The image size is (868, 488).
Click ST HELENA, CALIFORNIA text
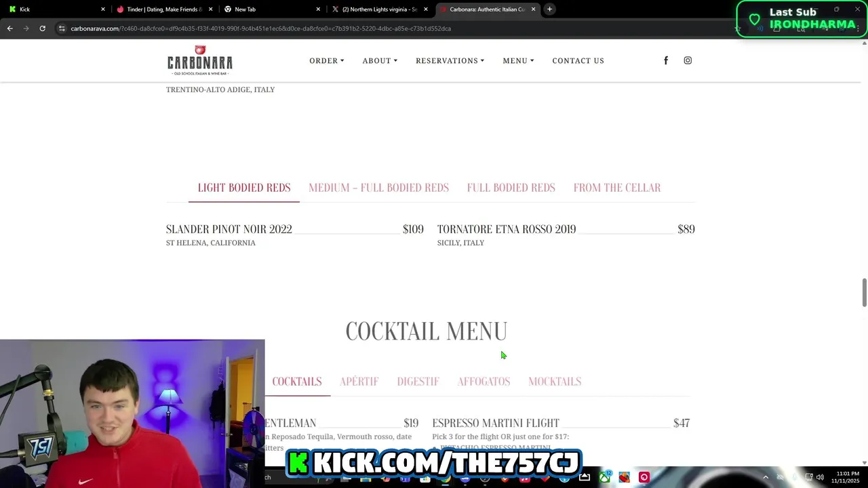tap(211, 243)
